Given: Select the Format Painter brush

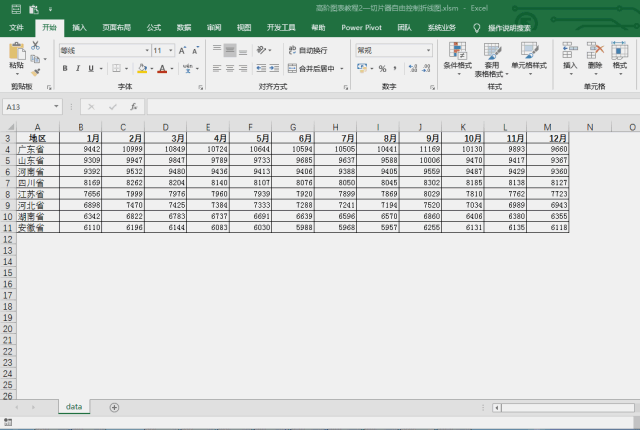Looking at the screenshot, I should coord(36,72).
